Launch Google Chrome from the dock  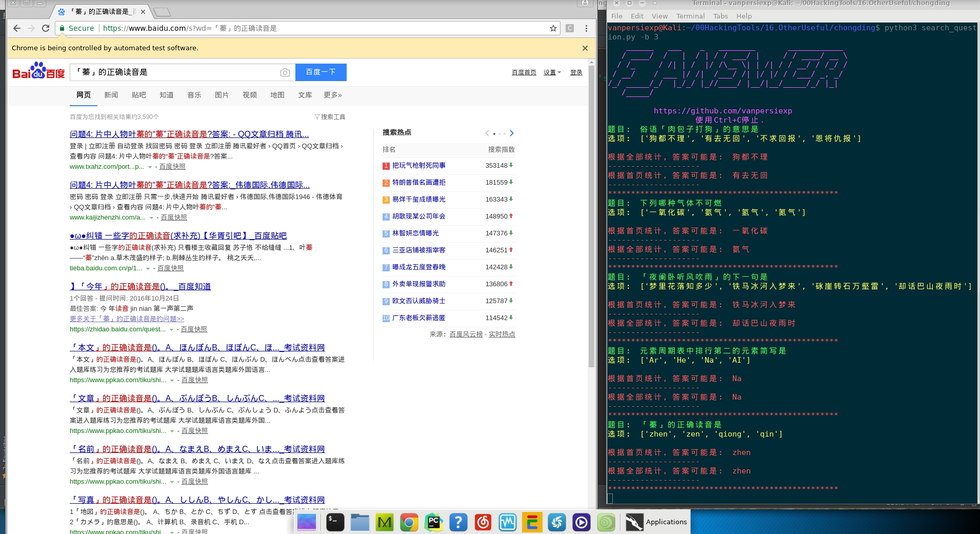pyautogui.click(x=409, y=522)
